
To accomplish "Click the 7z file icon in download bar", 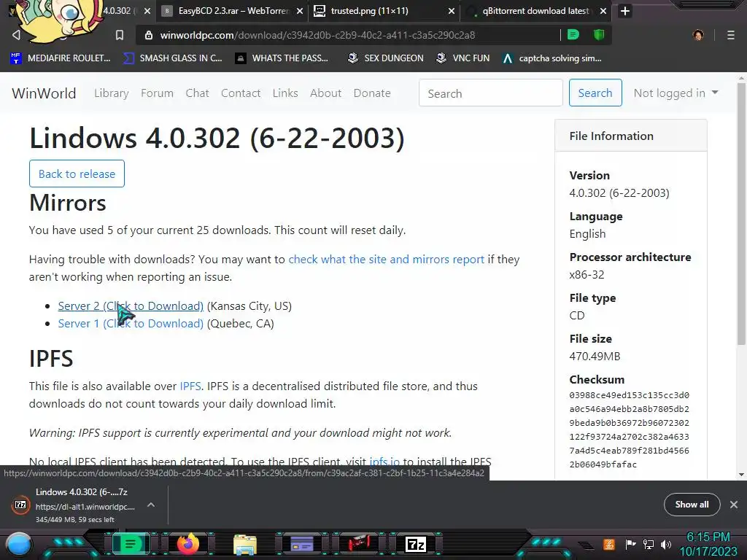I will tap(20, 505).
